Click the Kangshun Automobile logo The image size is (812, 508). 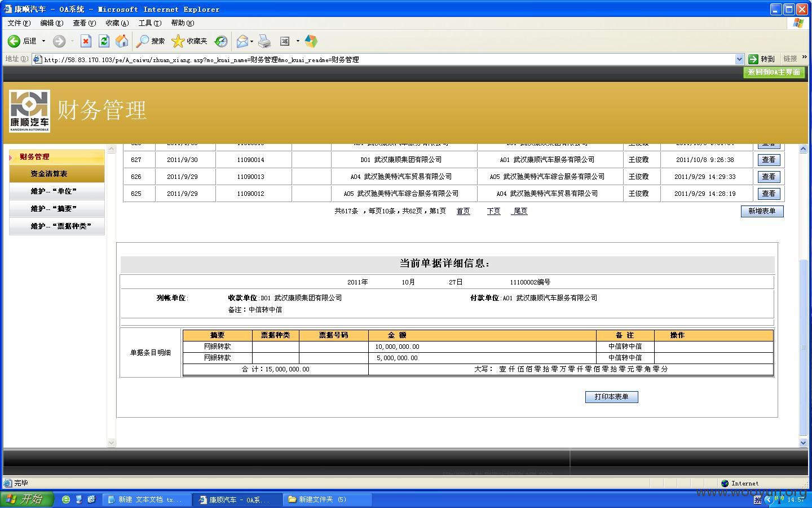point(29,111)
